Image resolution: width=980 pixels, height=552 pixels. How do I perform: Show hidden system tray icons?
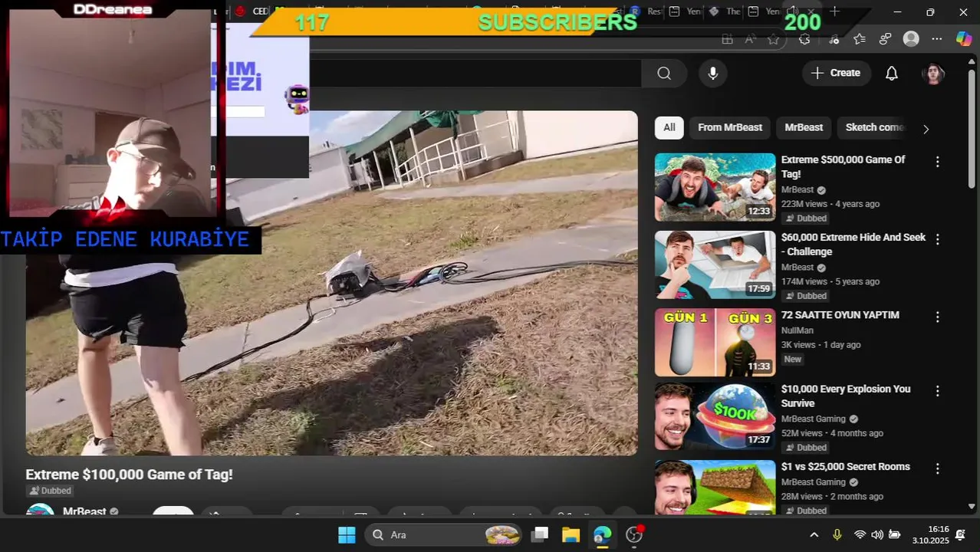click(x=814, y=534)
